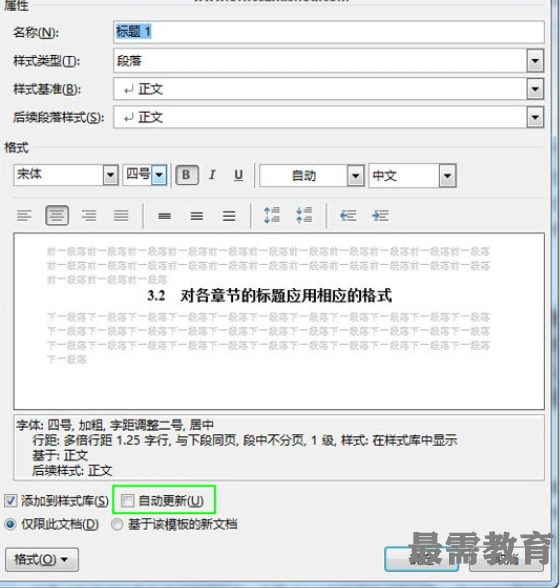Increase the paragraph indent

[x=380, y=216]
